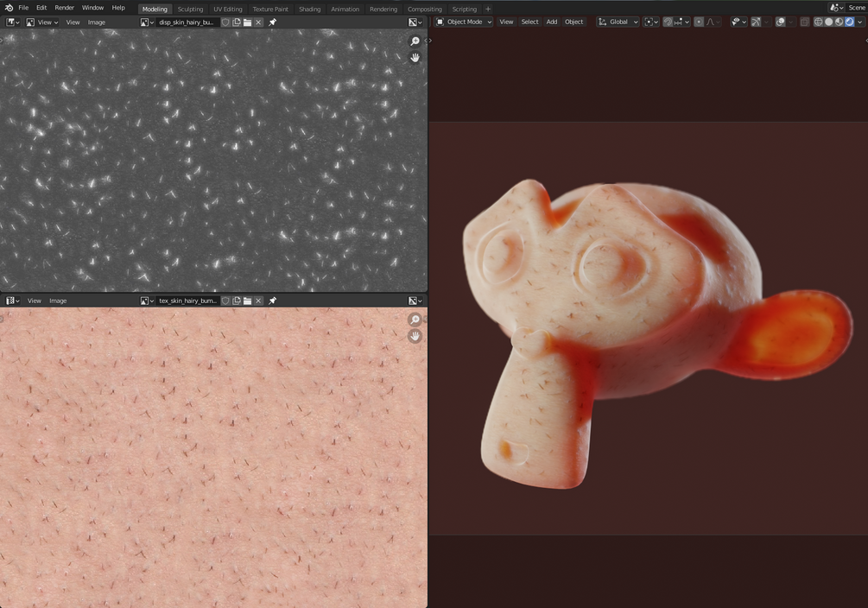The width and height of the screenshot is (868, 608).
Task: Open Image menu in the top image editor
Action: pos(97,22)
